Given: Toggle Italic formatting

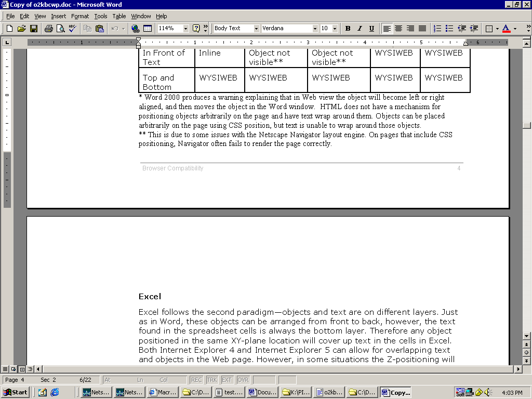Looking at the screenshot, I should (360, 29).
